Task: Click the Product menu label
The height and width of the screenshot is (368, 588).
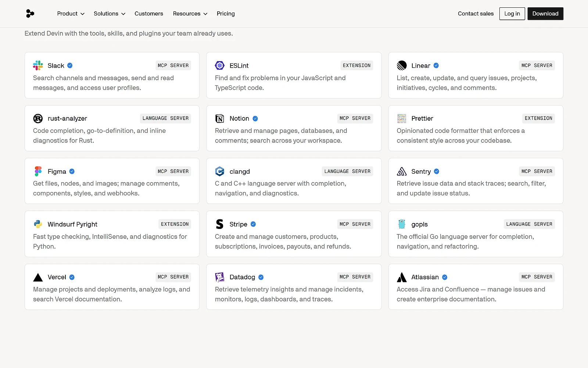Action: pyautogui.click(x=67, y=14)
